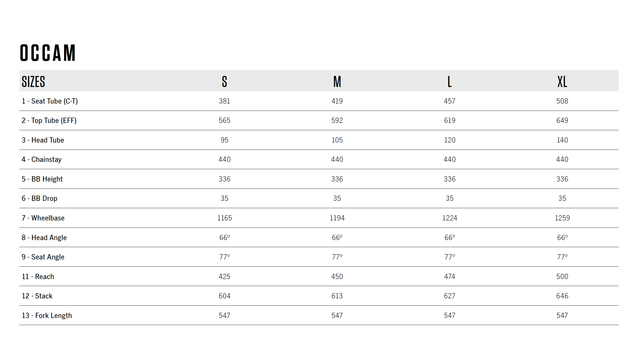
Task: Click the S size column header
Action: [224, 82]
